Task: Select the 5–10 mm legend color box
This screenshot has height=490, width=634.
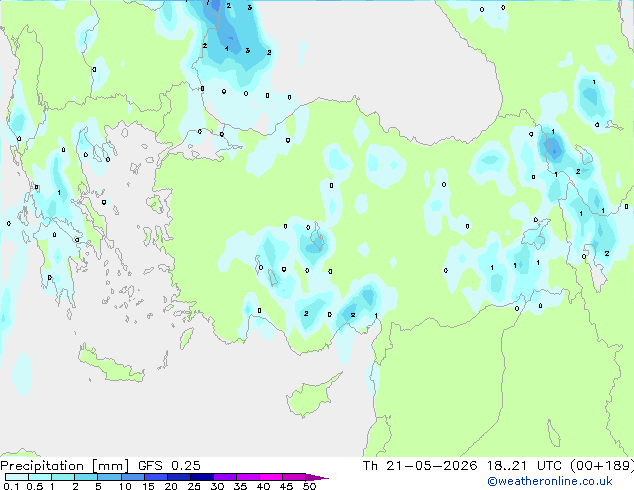Action: [109, 477]
